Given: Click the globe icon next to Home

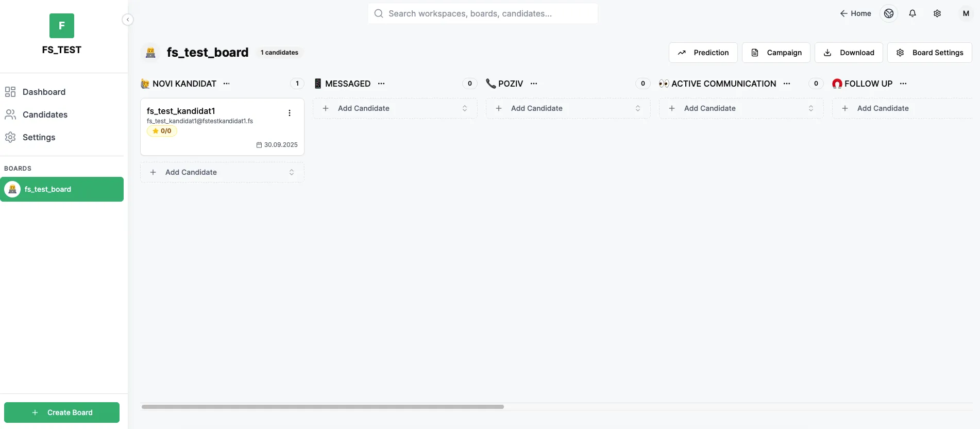Looking at the screenshot, I should 889,13.
